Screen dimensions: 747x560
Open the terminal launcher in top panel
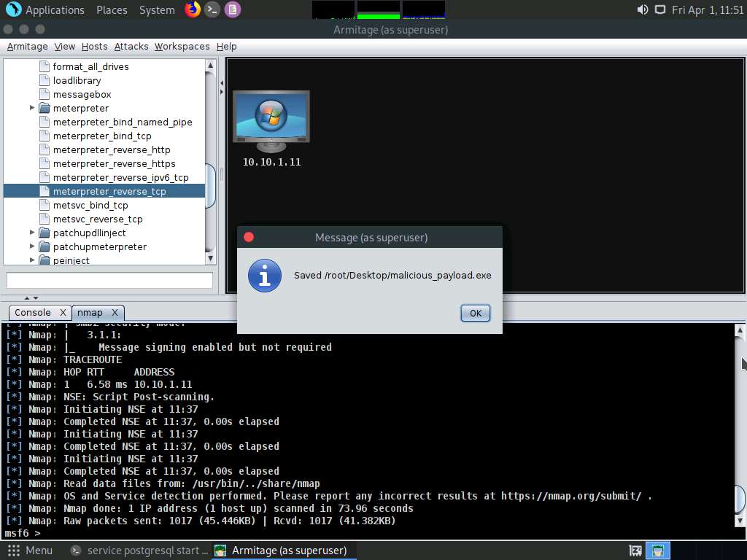pyautogui.click(x=212, y=9)
